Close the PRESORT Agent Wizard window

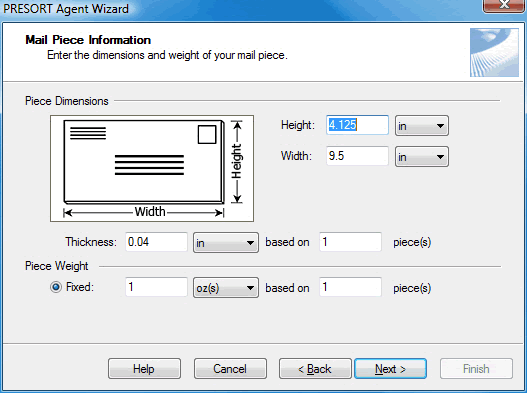(x=504, y=5)
